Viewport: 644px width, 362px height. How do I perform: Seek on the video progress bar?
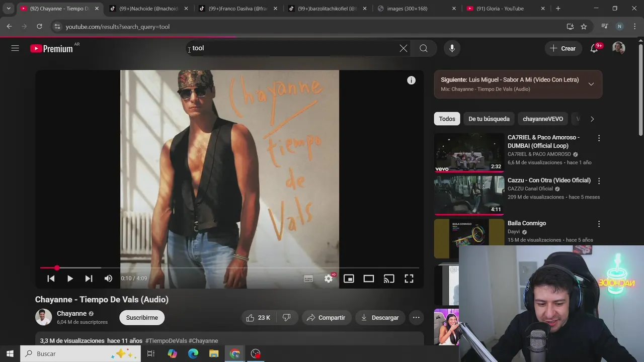229,268
